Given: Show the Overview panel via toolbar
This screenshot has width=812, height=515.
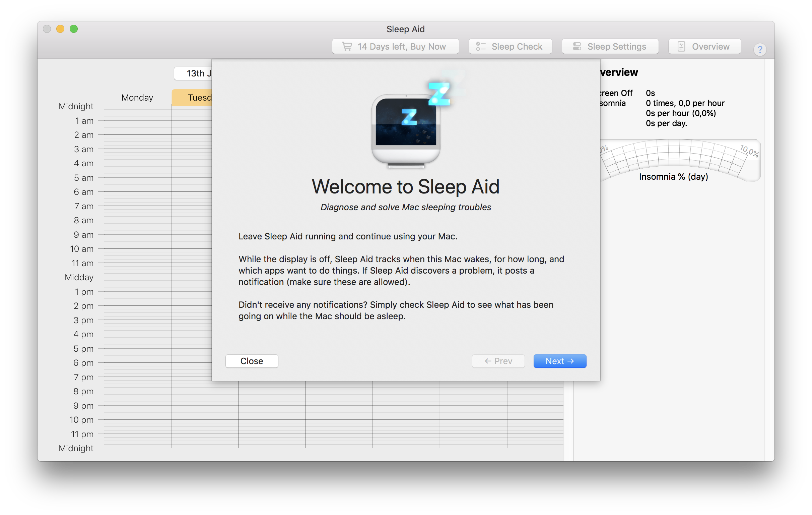Looking at the screenshot, I should pos(704,46).
